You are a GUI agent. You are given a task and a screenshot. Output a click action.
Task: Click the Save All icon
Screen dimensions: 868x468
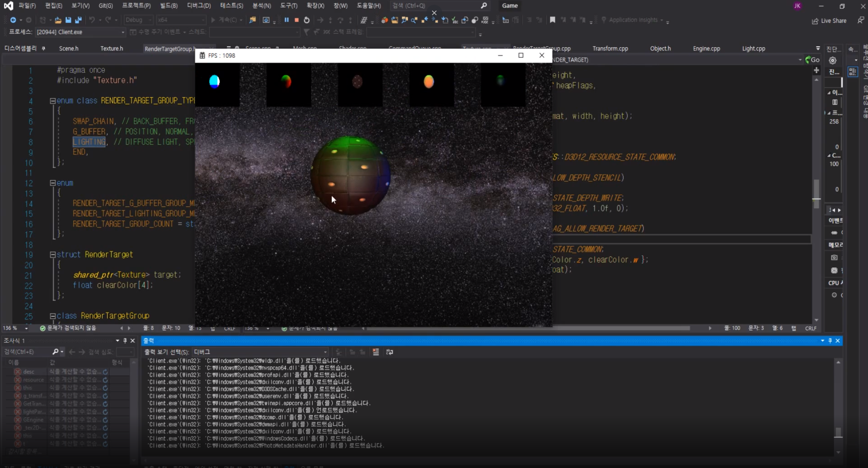[78, 20]
